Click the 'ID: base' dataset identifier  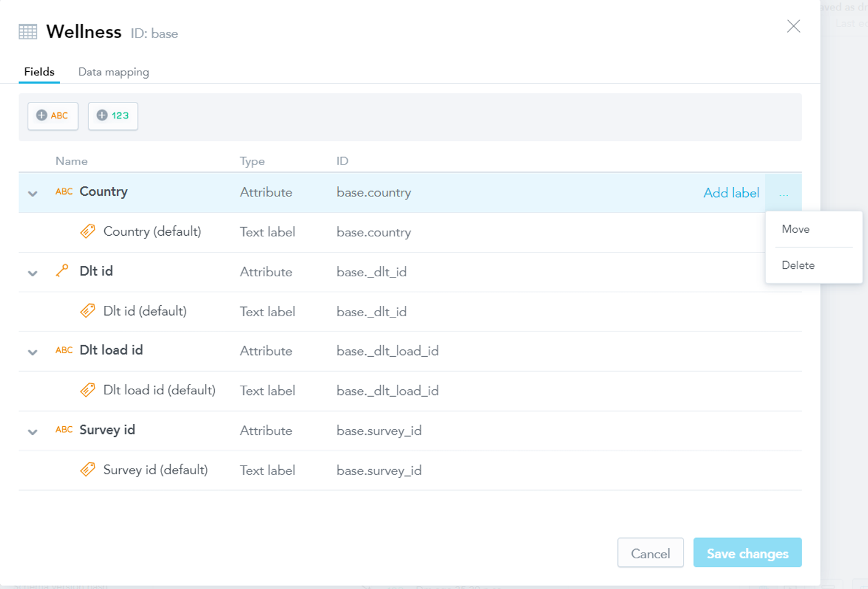click(154, 34)
